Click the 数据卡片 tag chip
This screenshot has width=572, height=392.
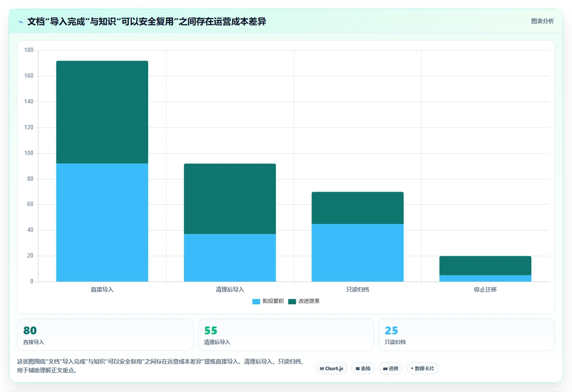422,368
